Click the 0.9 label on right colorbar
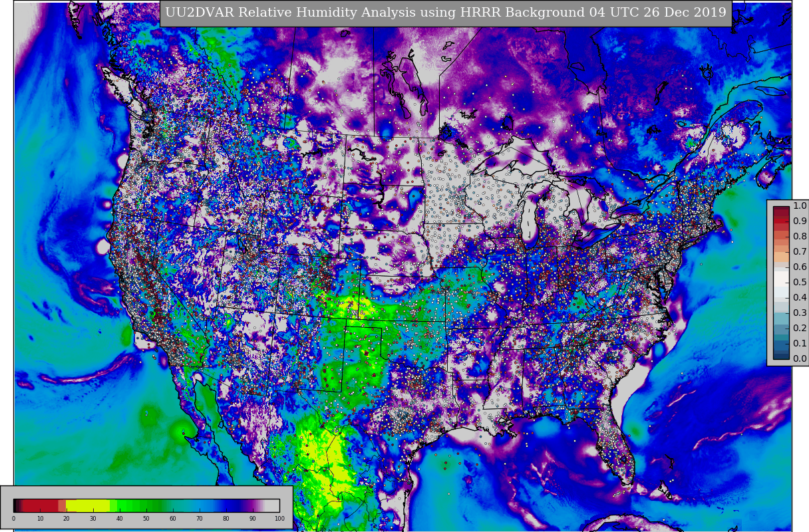Viewport: 809px width, 532px height. pyautogui.click(x=800, y=221)
